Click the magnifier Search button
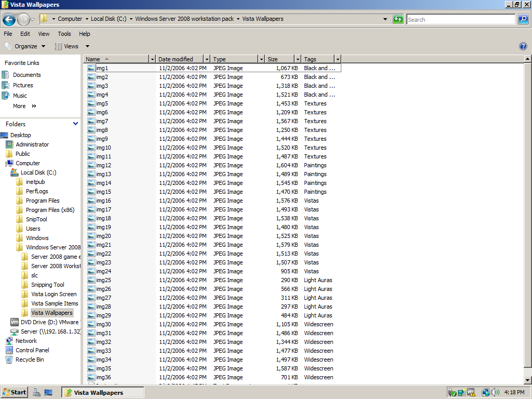 [523, 19]
